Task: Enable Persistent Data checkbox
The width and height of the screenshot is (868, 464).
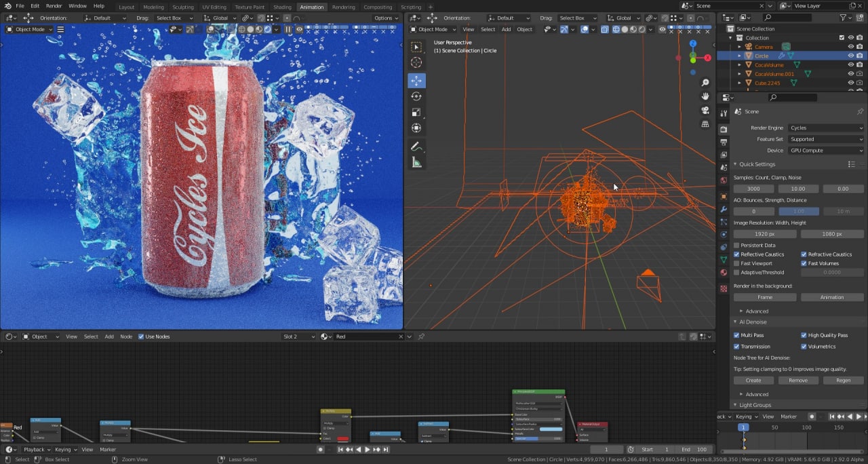Action: tap(737, 246)
